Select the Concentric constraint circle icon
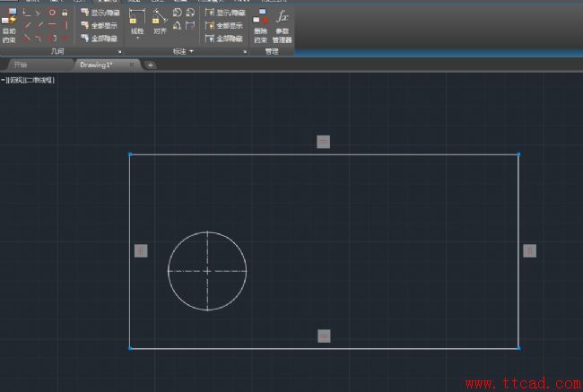583x392 pixels. [x=52, y=13]
